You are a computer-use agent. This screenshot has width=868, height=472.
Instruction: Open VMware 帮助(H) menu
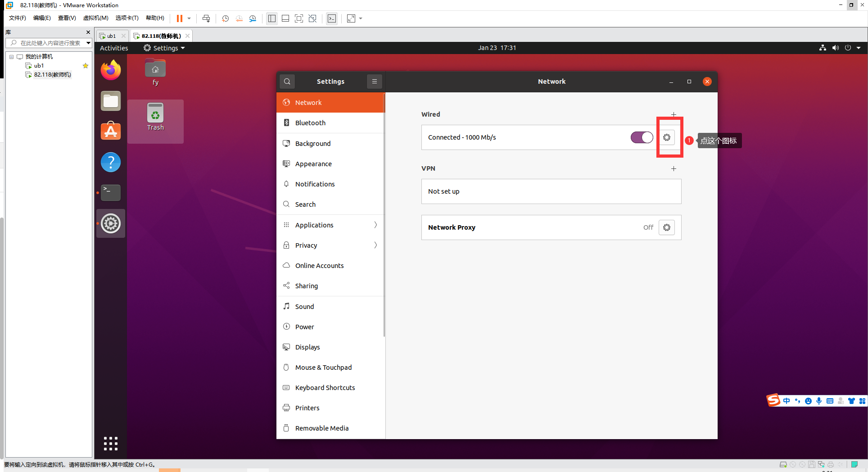click(155, 18)
